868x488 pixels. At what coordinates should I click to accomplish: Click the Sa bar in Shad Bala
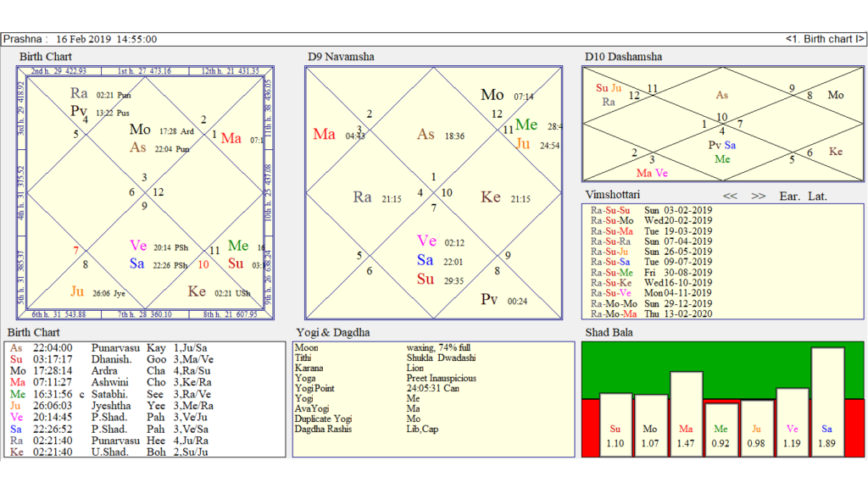click(827, 402)
